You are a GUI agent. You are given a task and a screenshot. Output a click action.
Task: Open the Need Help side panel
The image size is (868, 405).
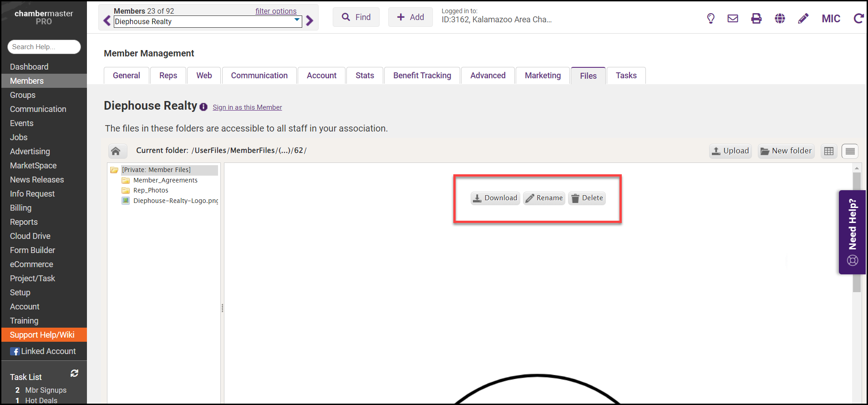click(x=852, y=232)
